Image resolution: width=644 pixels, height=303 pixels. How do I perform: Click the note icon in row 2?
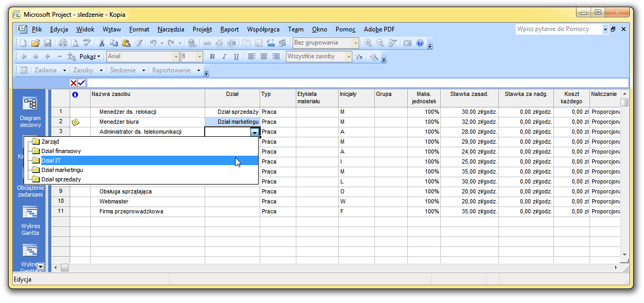[75, 122]
